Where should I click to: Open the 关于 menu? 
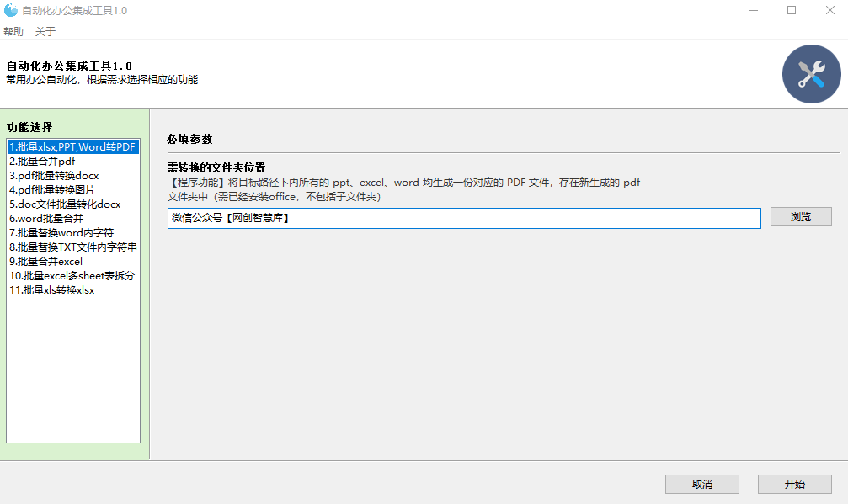click(45, 31)
